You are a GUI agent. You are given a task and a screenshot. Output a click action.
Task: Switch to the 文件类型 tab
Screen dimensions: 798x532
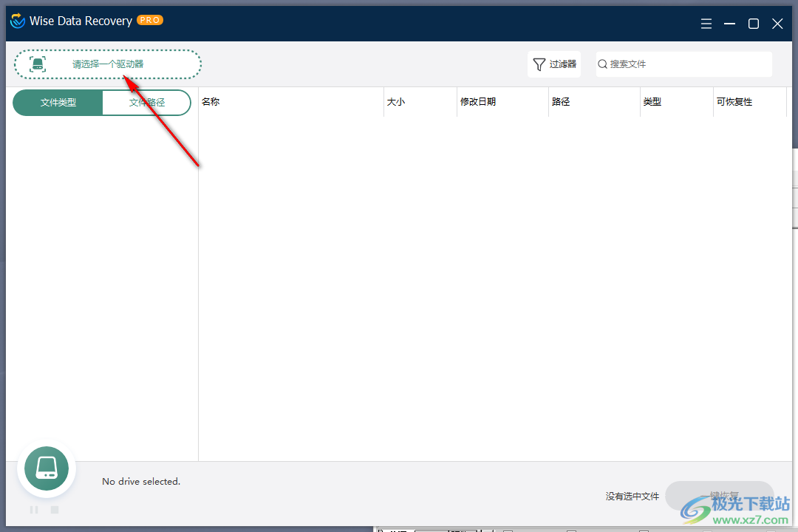click(x=58, y=102)
